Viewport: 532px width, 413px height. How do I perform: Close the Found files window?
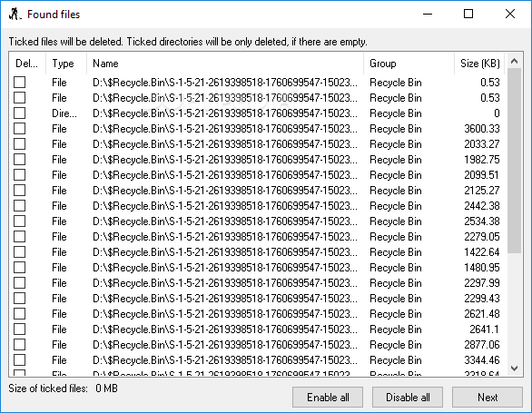pyautogui.click(x=510, y=14)
